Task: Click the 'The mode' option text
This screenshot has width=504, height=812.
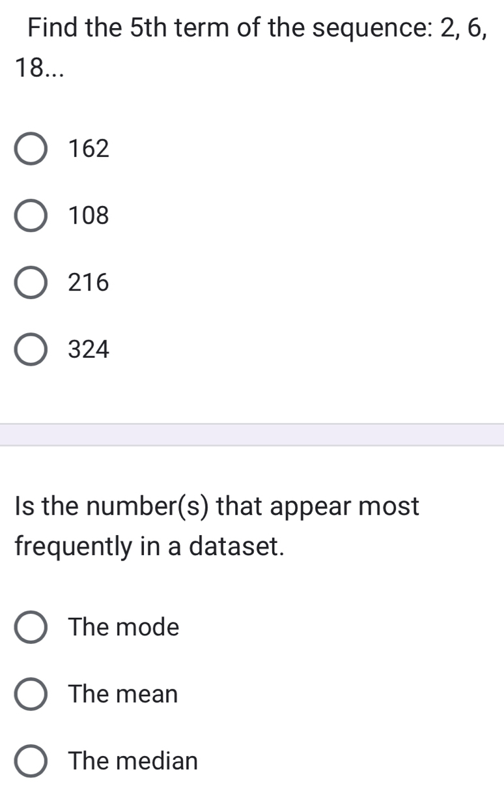Action: (124, 628)
